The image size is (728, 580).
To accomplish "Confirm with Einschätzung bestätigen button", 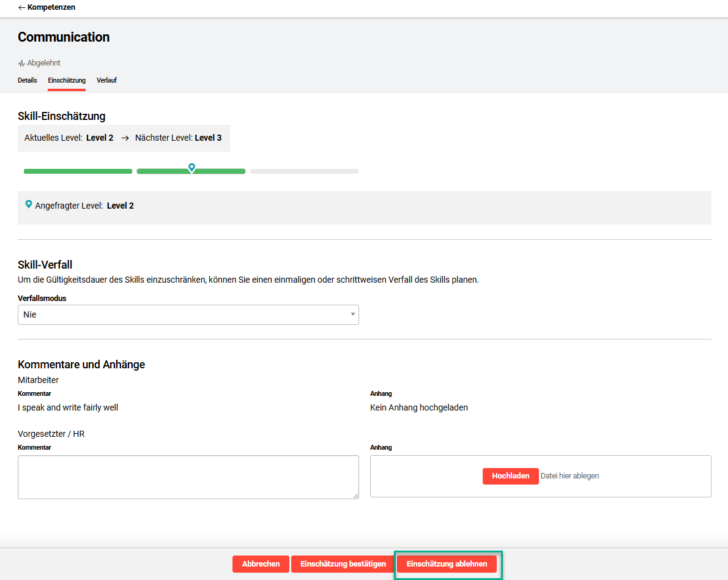I will click(343, 564).
